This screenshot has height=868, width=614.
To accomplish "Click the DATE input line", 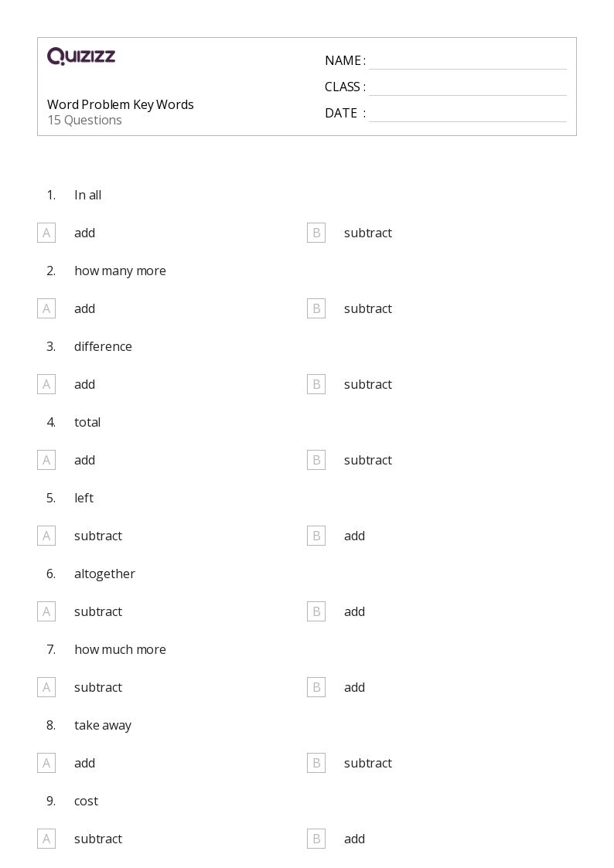I will [467, 114].
